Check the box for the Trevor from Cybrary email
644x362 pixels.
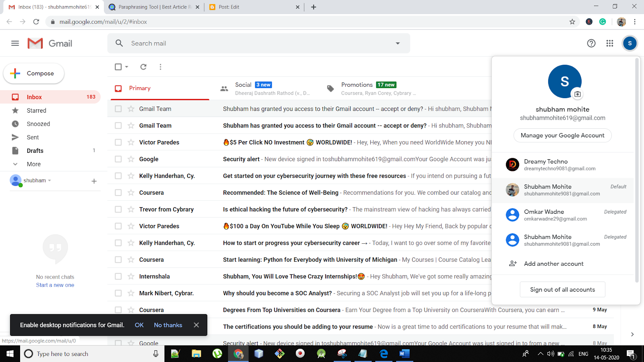coord(118,209)
